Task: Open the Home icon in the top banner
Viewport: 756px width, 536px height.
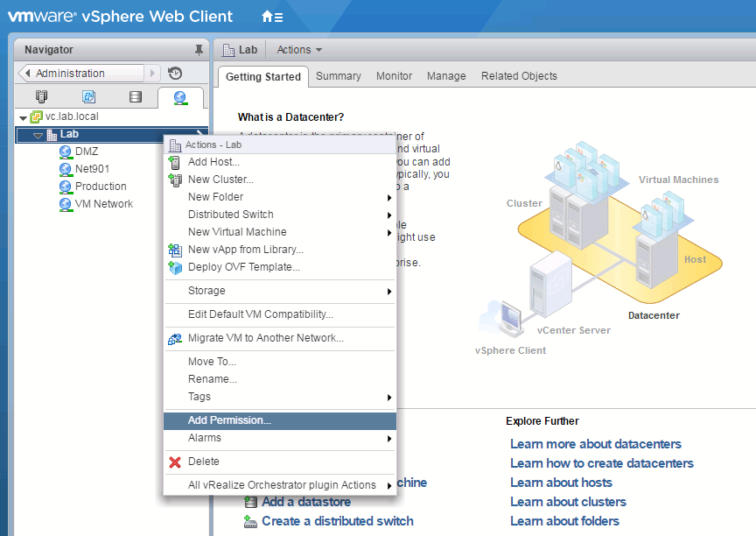Action: pos(269,16)
